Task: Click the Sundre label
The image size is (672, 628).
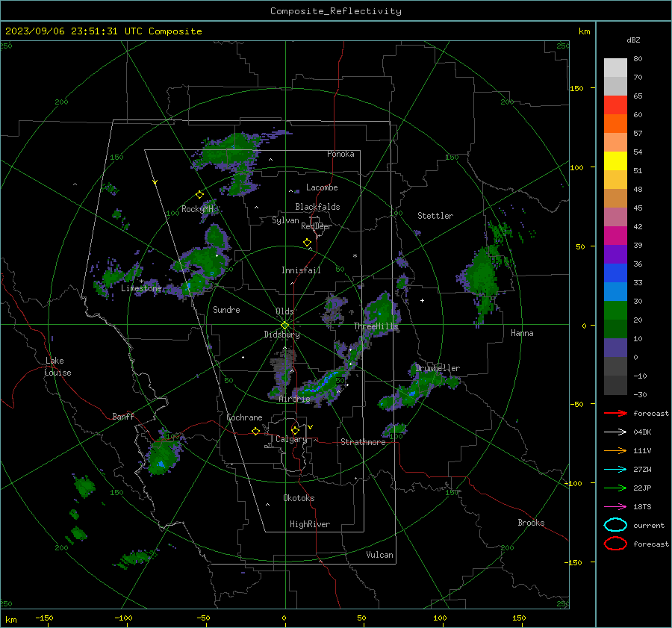Action: point(226,309)
